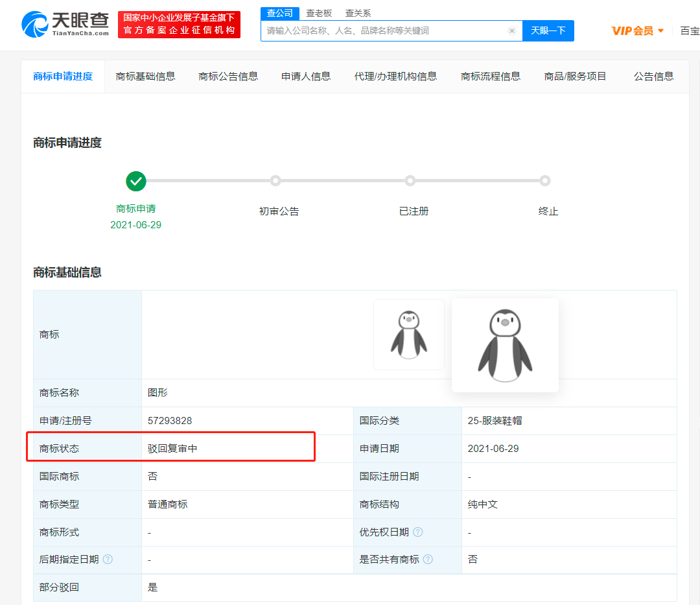Select the 驳回复审中 status value
The width and height of the screenshot is (700, 605).
click(x=172, y=448)
